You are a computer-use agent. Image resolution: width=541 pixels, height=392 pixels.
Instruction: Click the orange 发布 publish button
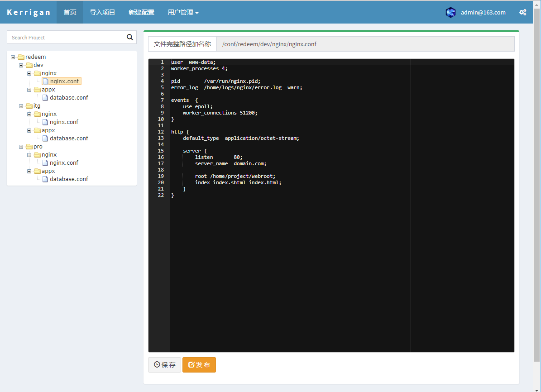pyautogui.click(x=199, y=365)
